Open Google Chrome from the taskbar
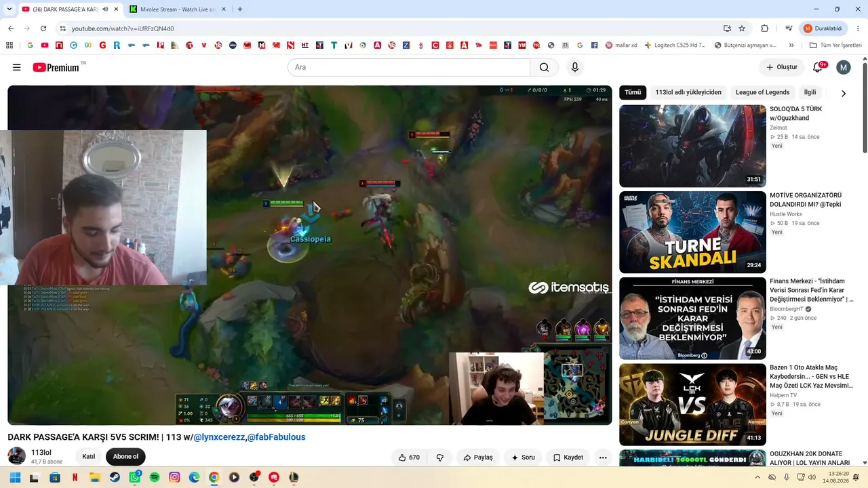The width and height of the screenshot is (868, 488). [214, 477]
